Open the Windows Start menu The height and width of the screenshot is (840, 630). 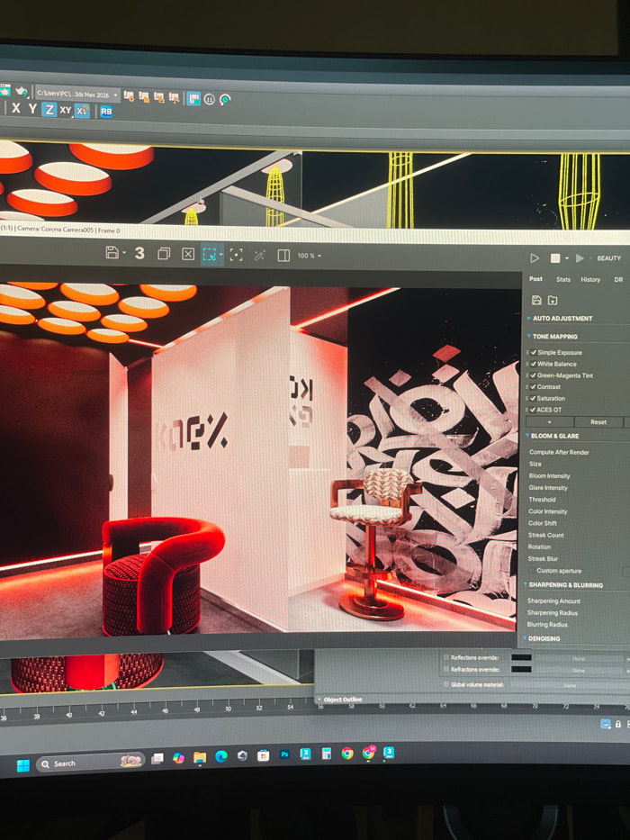[23, 765]
